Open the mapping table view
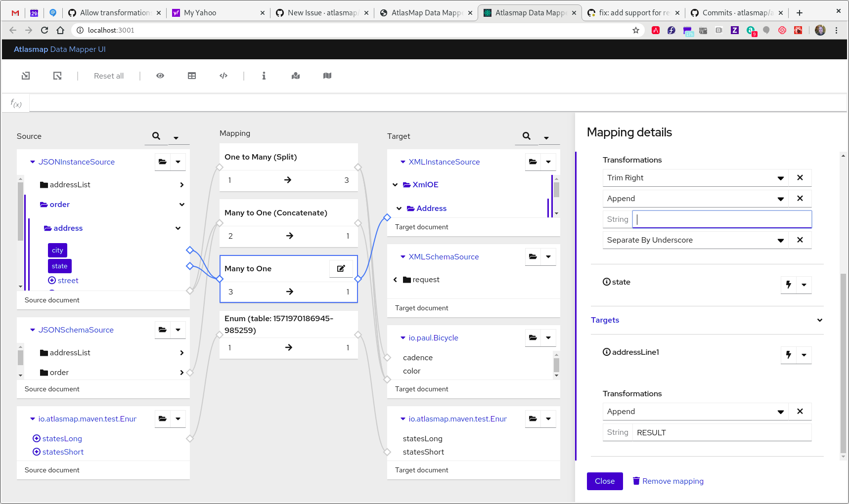This screenshot has width=849, height=504. [192, 76]
